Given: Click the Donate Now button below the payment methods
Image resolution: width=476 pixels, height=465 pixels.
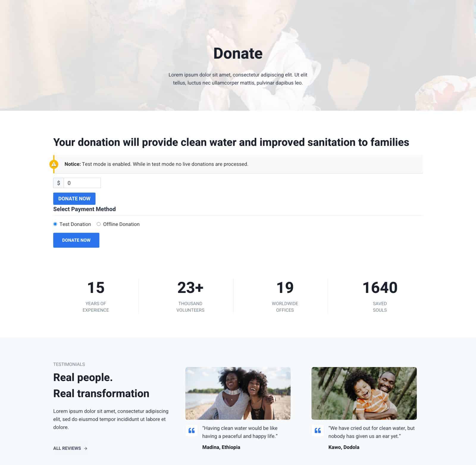Looking at the screenshot, I should tap(76, 240).
